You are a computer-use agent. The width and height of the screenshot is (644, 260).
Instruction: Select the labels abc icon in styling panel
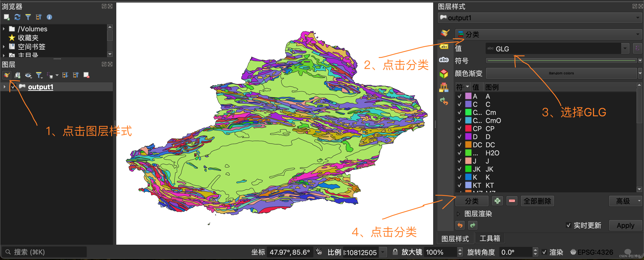pos(444,46)
